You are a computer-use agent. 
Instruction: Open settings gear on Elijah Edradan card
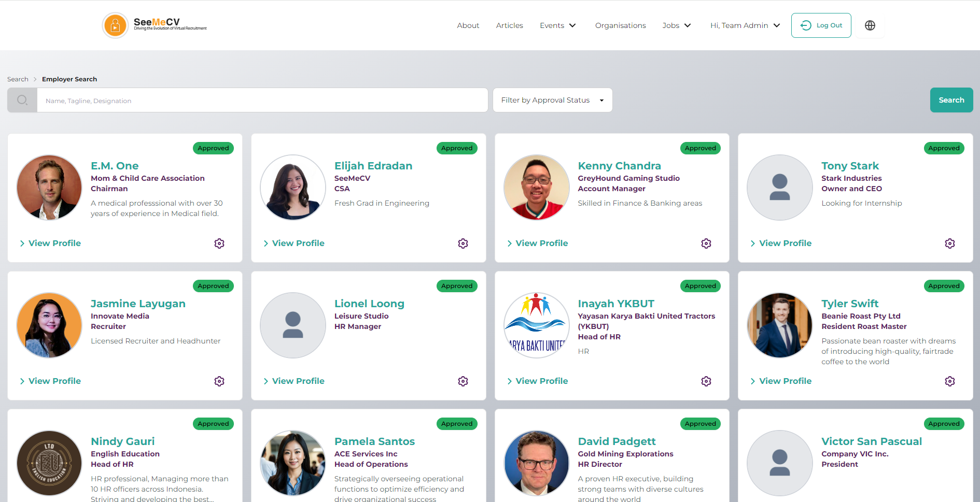click(463, 243)
